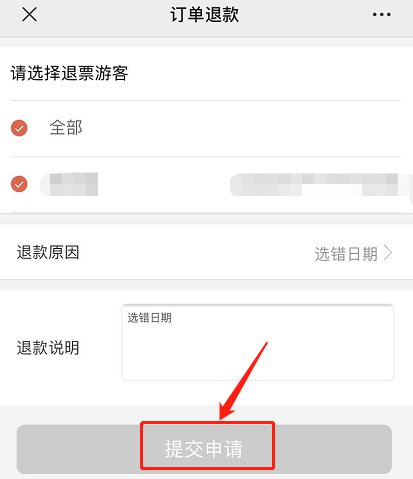Open the three-dot more options menu
The height and width of the screenshot is (479, 413).
click(382, 15)
